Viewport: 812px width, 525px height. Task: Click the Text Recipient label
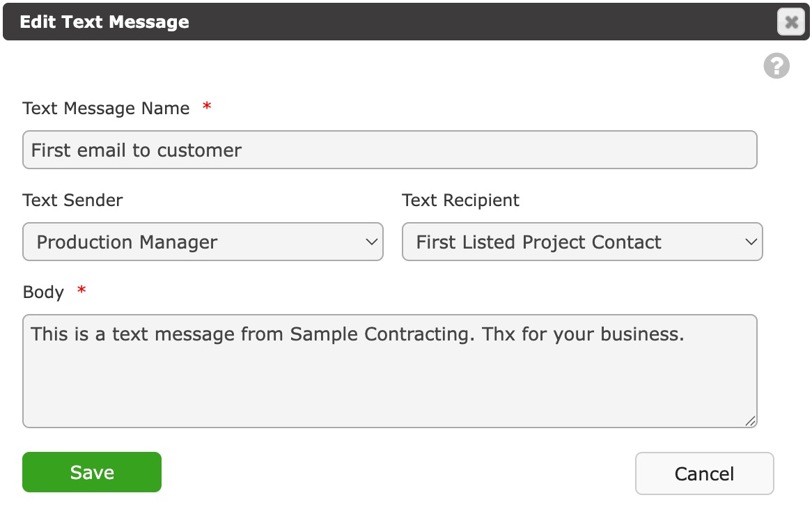(461, 201)
